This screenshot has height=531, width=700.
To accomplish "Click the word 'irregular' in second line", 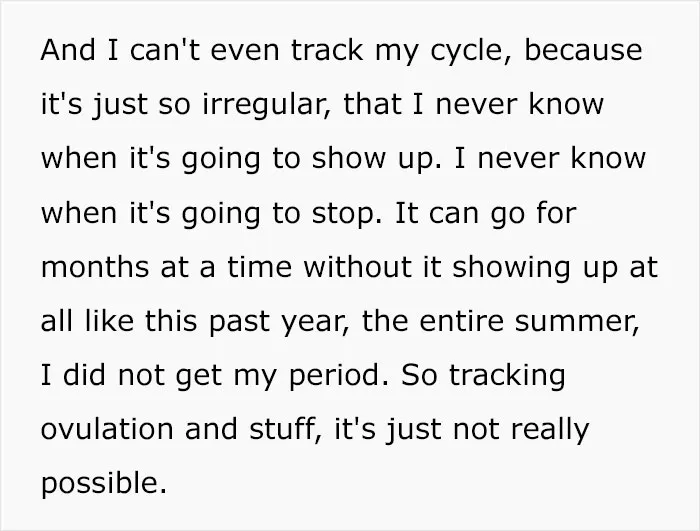I will 264,107.
